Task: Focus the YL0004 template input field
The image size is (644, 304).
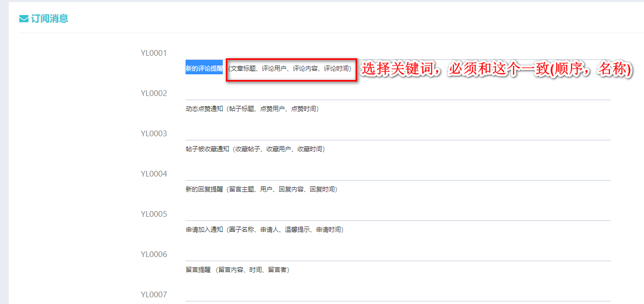Action: click(x=398, y=173)
